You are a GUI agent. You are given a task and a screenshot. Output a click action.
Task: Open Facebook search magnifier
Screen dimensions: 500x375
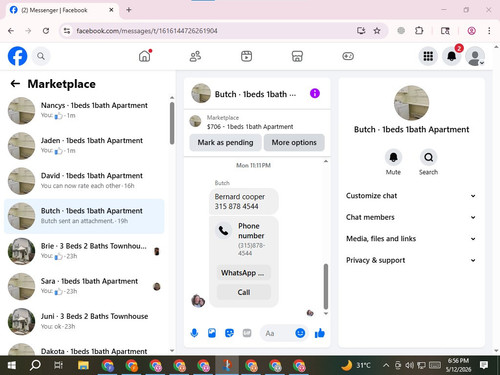tap(41, 56)
